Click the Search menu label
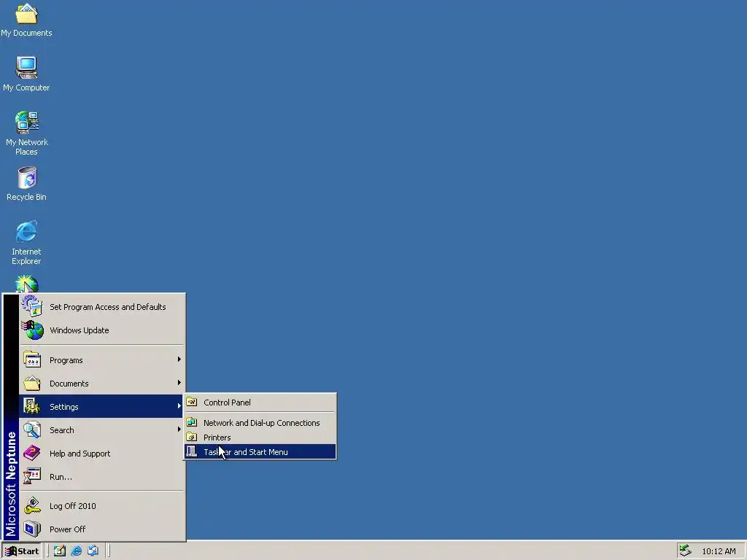The height and width of the screenshot is (560, 747). pos(62,430)
